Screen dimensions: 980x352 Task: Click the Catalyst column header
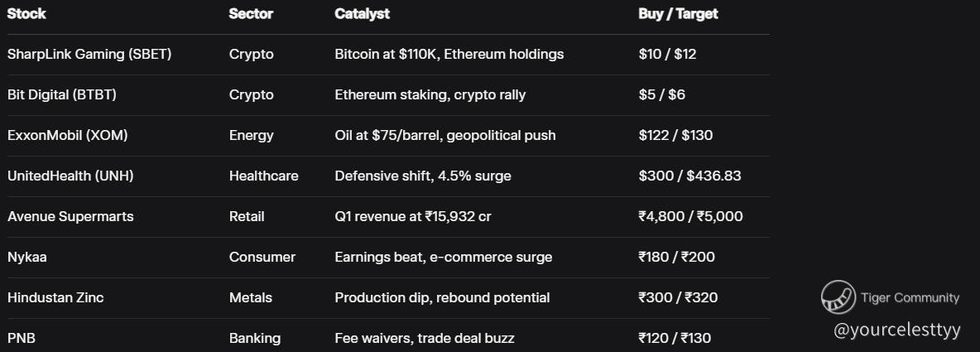point(362,13)
